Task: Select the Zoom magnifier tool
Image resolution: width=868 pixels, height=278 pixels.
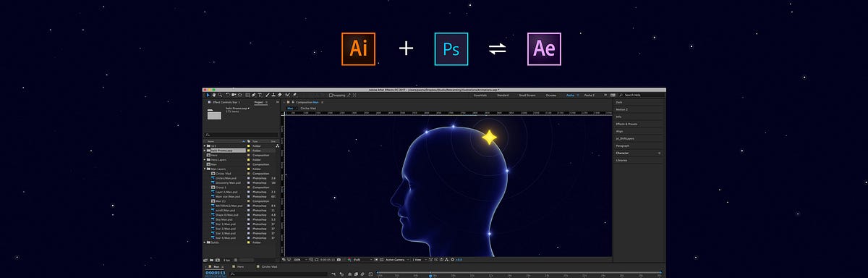Action: coord(220,95)
